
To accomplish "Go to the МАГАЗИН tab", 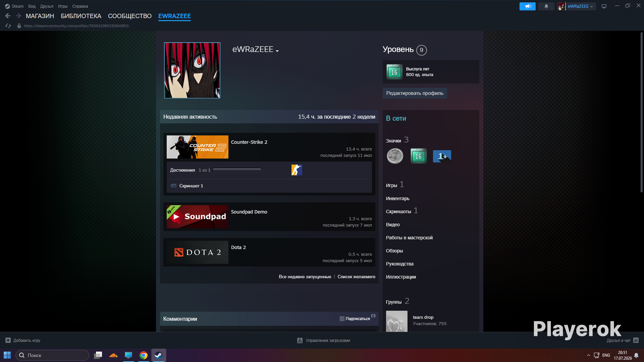I will [40, 16].
